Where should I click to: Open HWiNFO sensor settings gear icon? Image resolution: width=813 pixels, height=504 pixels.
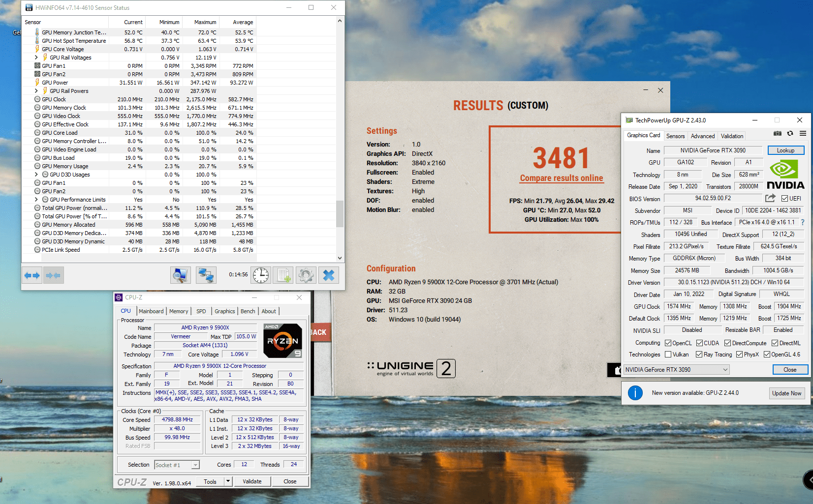point(306,275)
